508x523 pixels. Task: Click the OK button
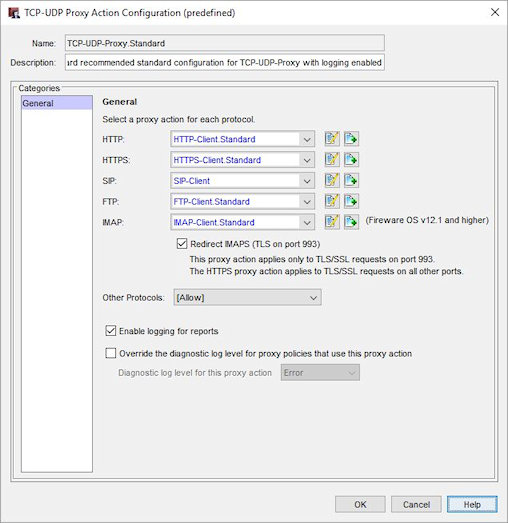pyautogui.click(x=360, y=504)
